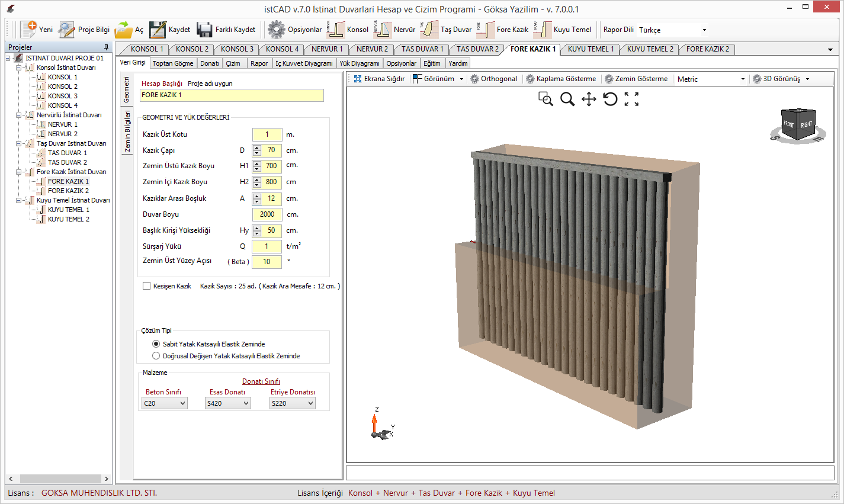844x504 pixels.
Task: Switch to TAS DUVAR 1 tab
Action: 422,49
